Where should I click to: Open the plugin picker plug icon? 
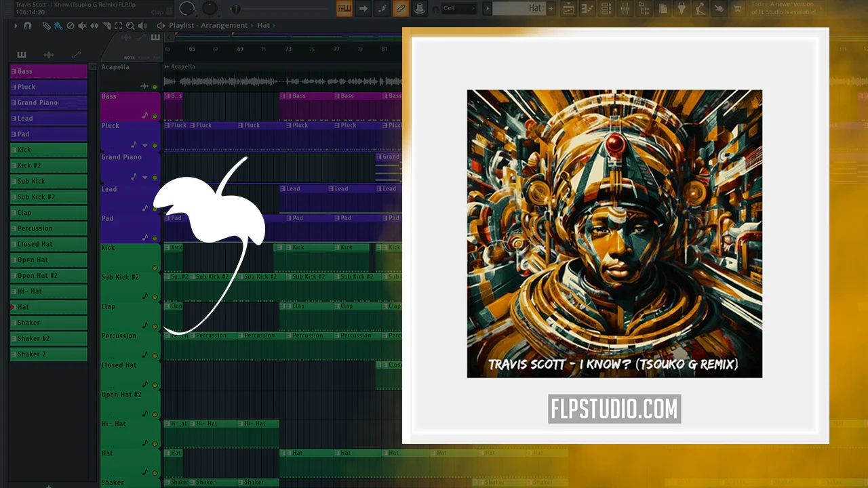(682, 9)
